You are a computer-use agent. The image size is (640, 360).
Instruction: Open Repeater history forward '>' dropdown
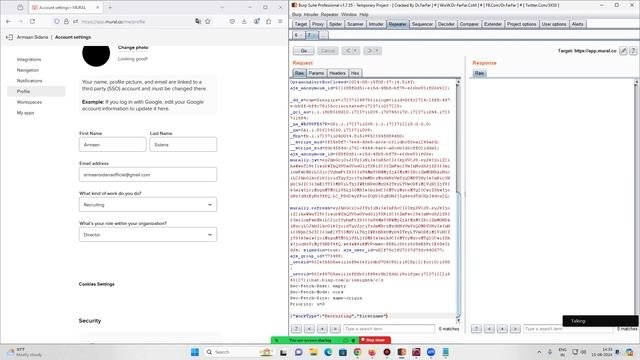372,51
